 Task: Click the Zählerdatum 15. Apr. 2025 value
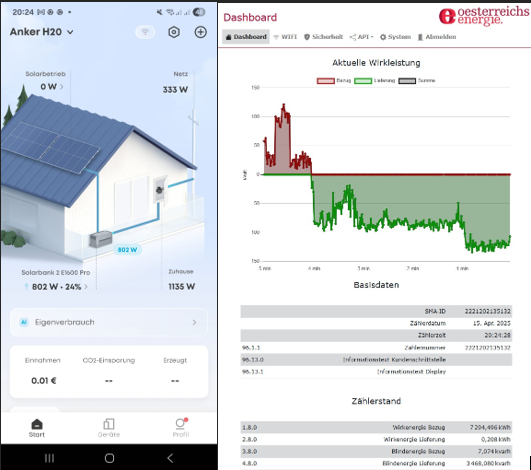pos(492,323)
